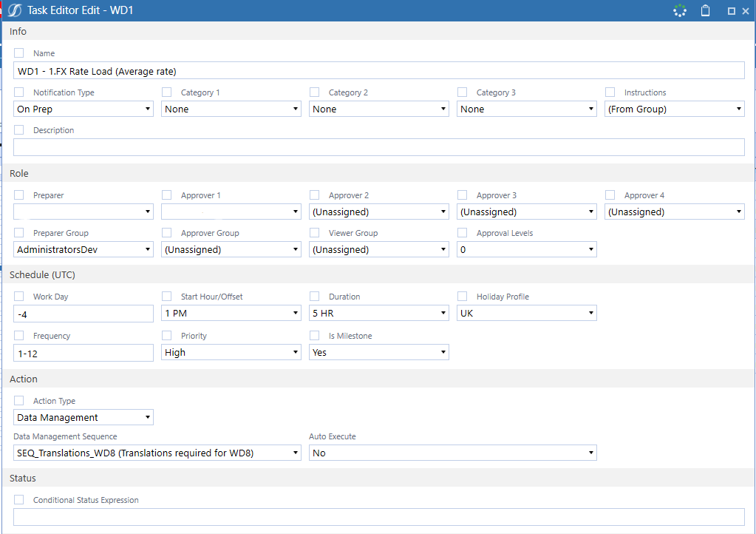Click the spinner refresh icon in title bar
Image resolution: width=756 pixels, height=534 pixels.
click(679, 10)
